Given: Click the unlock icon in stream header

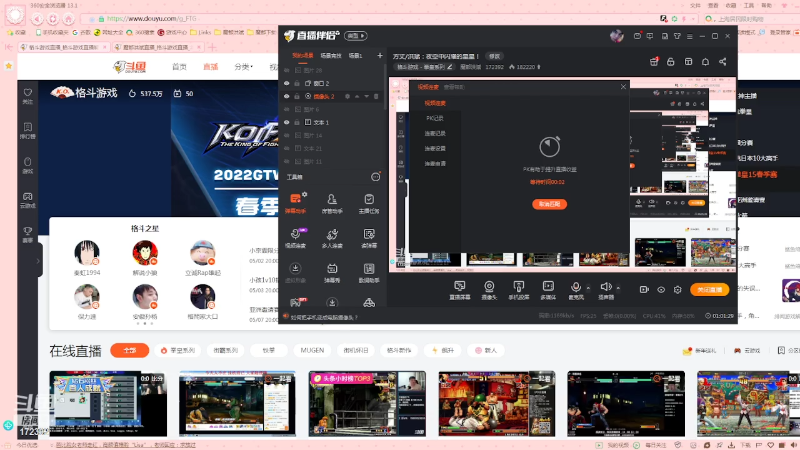Looking at the screenshot, I should point(671,62).
